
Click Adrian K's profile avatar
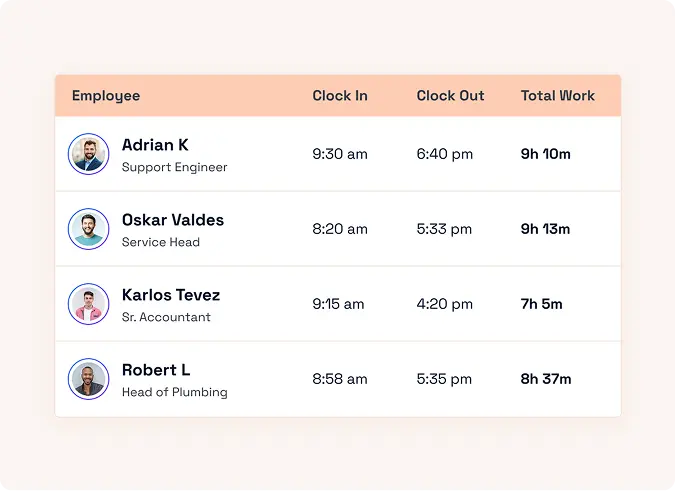88,154
